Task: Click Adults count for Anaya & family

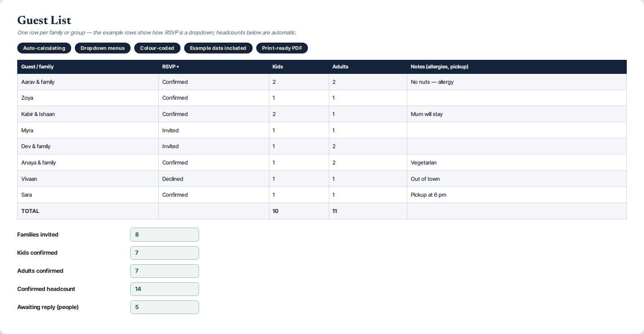Action: [x=368, y=163]
